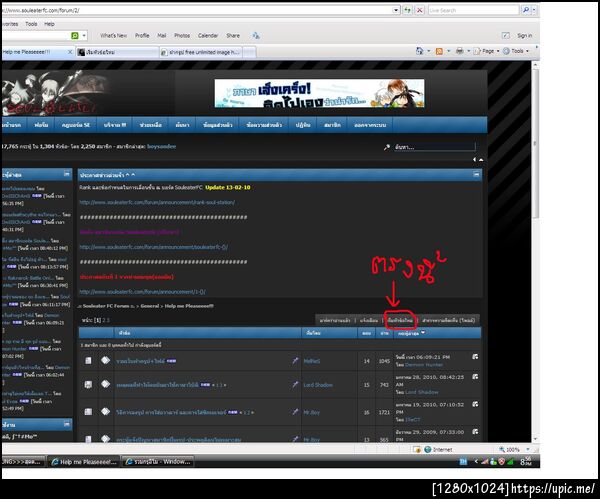Collapse the left sidebar latest-posts block
The height and width of the screenshot is (499, 600).
tap(67, 174)
